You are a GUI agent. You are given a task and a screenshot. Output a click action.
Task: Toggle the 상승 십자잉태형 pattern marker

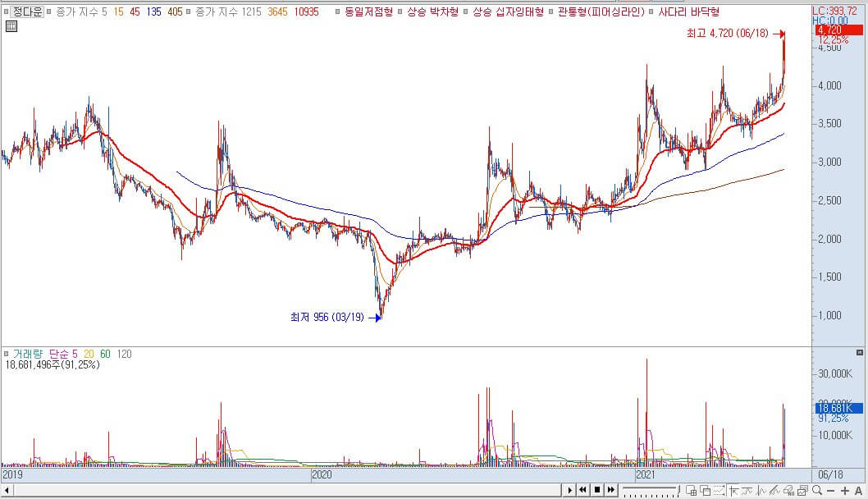(466, 11)
